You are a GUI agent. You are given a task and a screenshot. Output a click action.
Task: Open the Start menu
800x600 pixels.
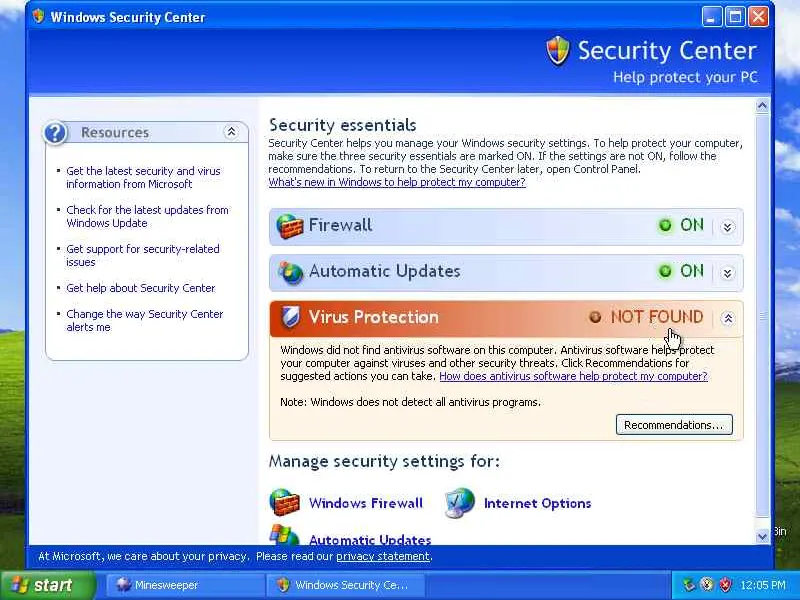pyautogui.click(x=47, y=585)
